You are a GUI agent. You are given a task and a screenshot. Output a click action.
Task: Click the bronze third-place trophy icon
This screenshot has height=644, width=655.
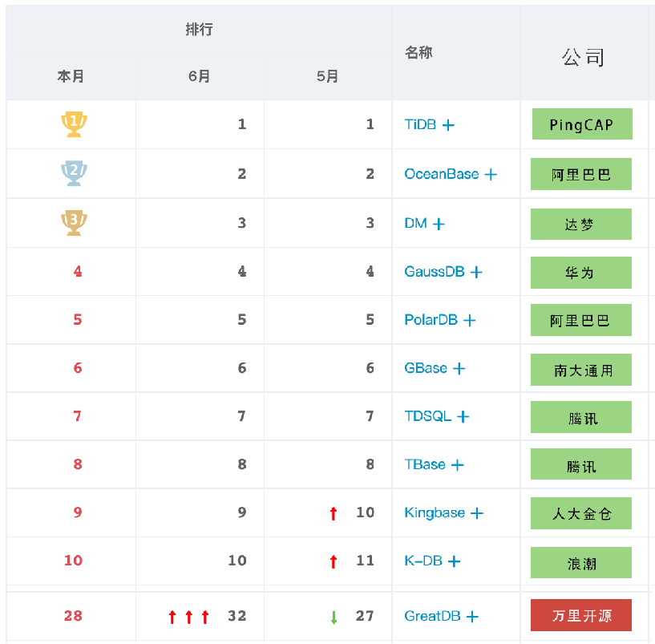pyautogui.click(x=74, y=223)
